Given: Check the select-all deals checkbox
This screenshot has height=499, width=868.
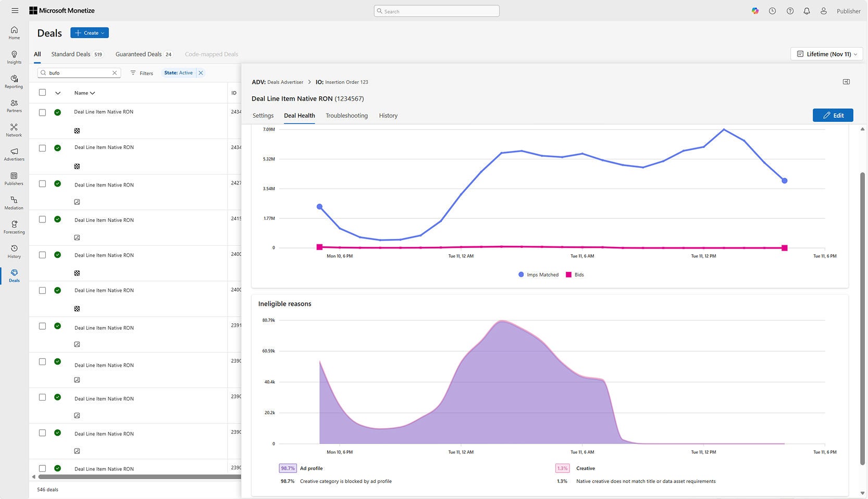Looking at the screenshot, I should click(42, 92).
